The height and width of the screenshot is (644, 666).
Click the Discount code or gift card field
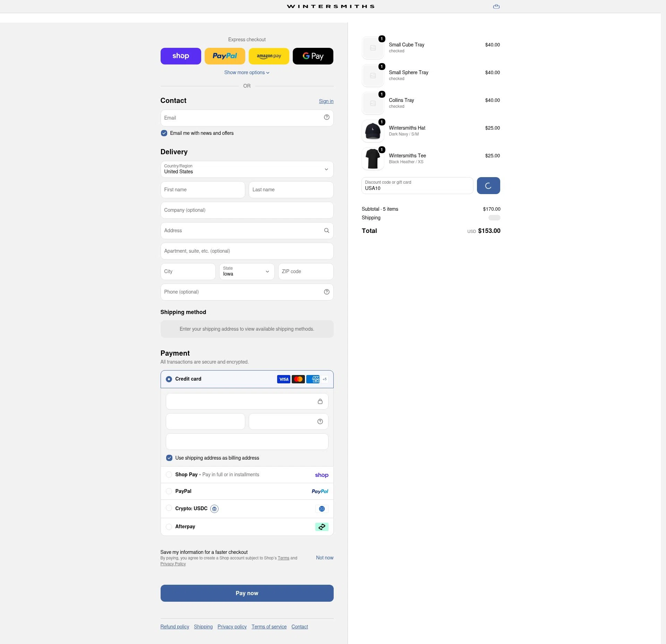tap(417, 185)
